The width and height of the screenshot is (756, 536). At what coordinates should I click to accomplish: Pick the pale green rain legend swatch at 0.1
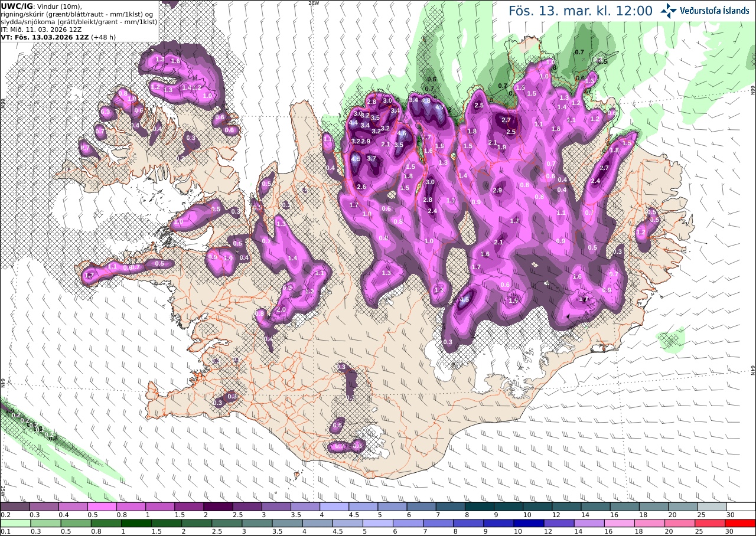pos(15,523)
